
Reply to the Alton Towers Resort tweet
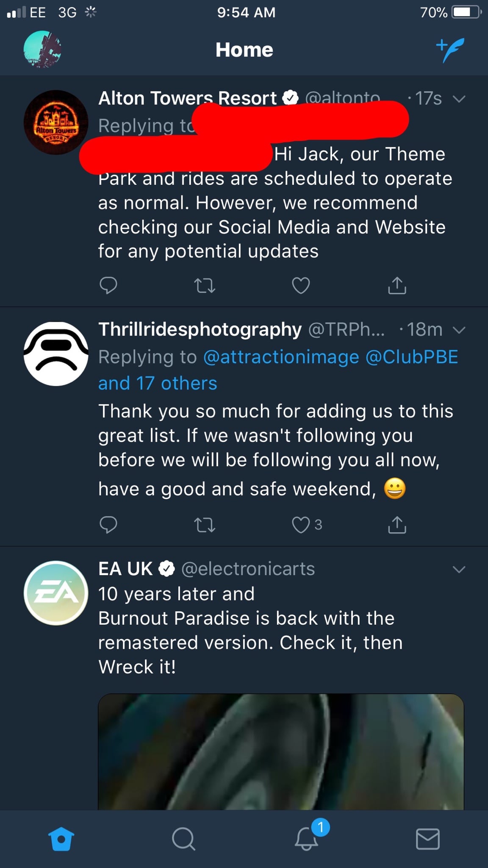click(108, 285)
